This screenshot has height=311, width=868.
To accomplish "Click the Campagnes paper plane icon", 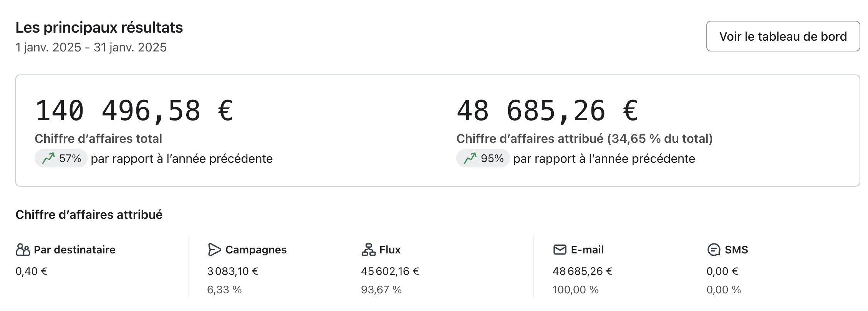I will tap(214, 250).
